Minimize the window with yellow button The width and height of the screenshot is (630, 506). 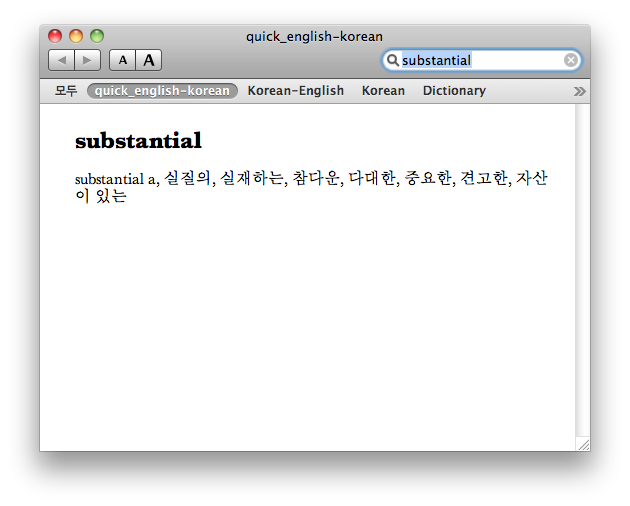tap(76, 36)
